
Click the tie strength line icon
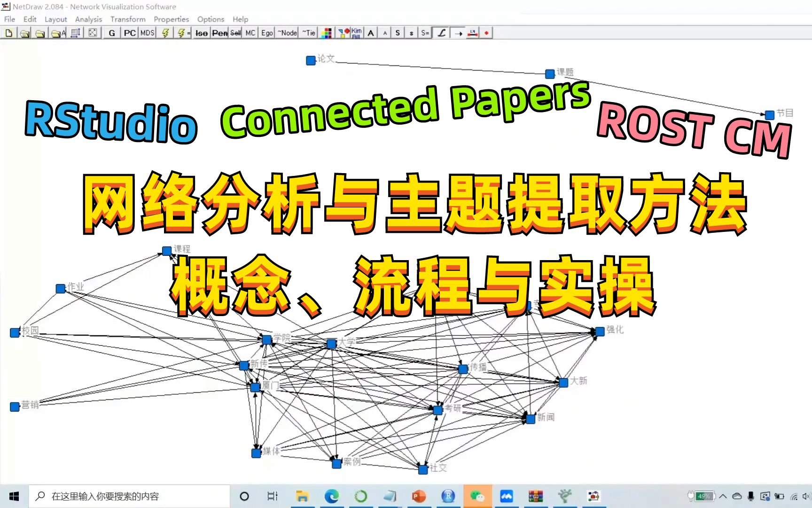pyautogui.click(x=473, y=33)
